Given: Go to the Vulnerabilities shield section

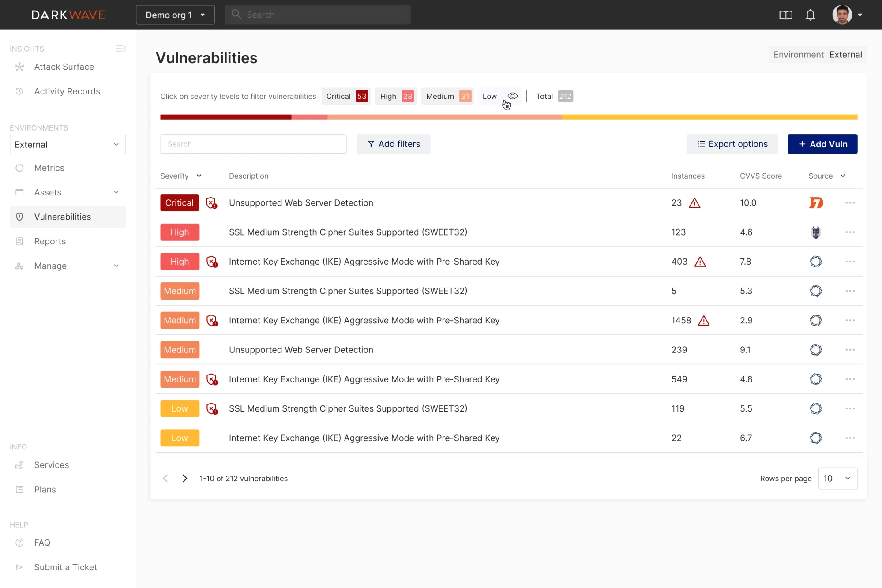Looking at the screenshot, I should coord(62,217).
